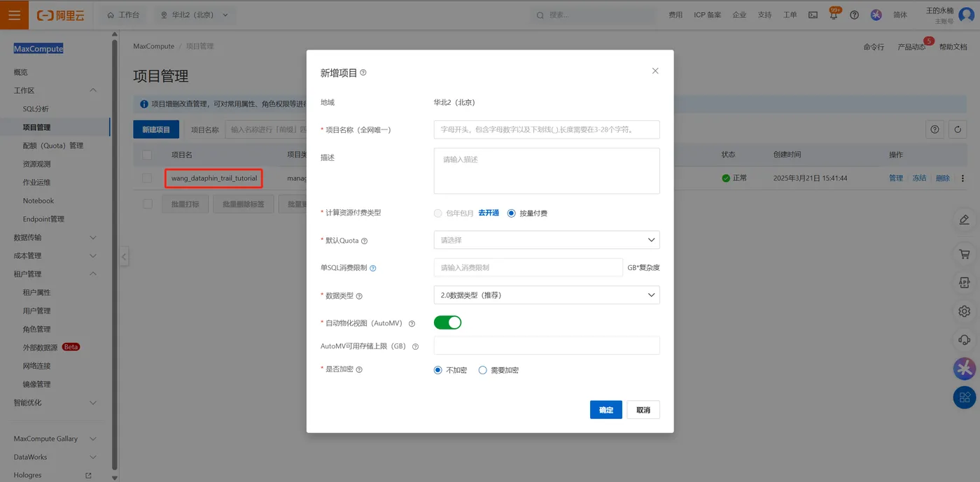980x482 pixels.
Task: Open 用户管理 in the sidebar
Action: [36, 311]
